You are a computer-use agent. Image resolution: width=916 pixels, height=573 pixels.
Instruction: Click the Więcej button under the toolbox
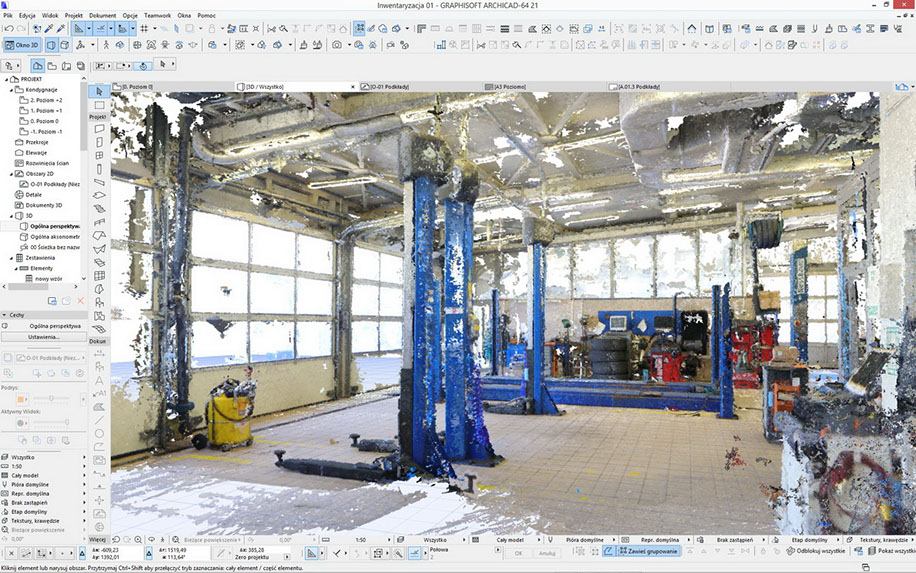point(98,538)
